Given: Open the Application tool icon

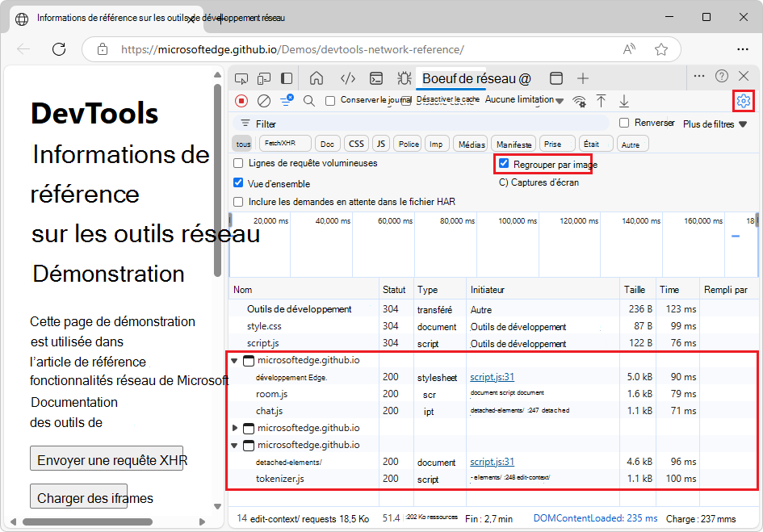Looking at the screenshot, I should (x=556, y=78).
